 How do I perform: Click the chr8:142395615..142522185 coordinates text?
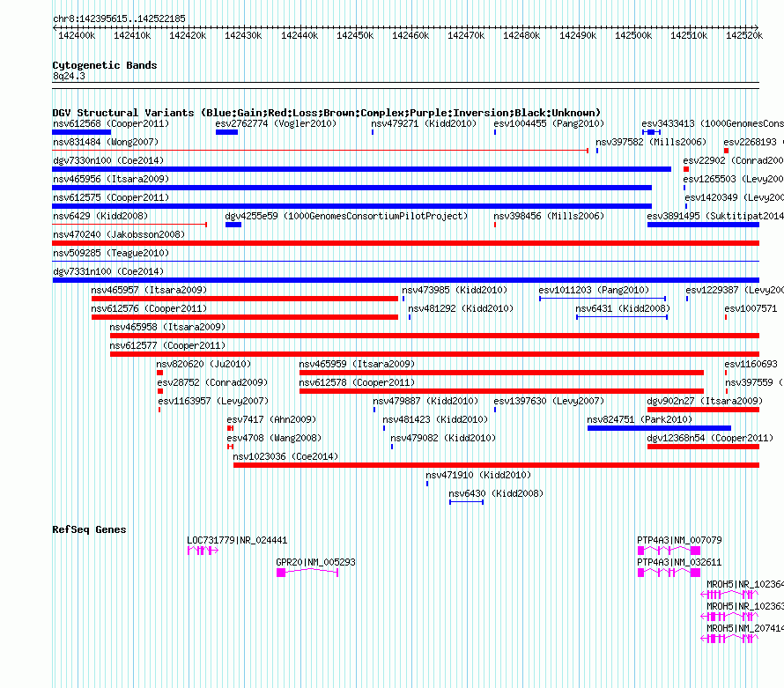click(x=119, y=18)
